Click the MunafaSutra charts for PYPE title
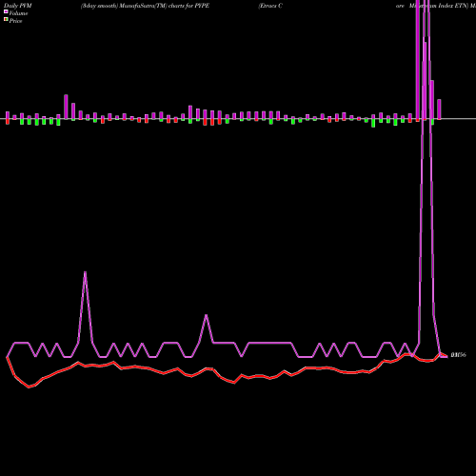This screenshot has height=476, width=476. point(145,6)
